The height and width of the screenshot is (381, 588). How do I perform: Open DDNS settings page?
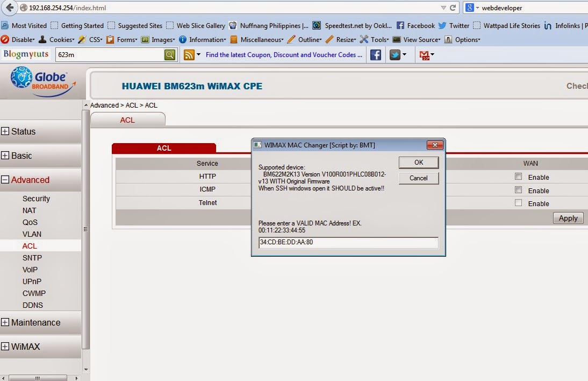click(33, 305)
